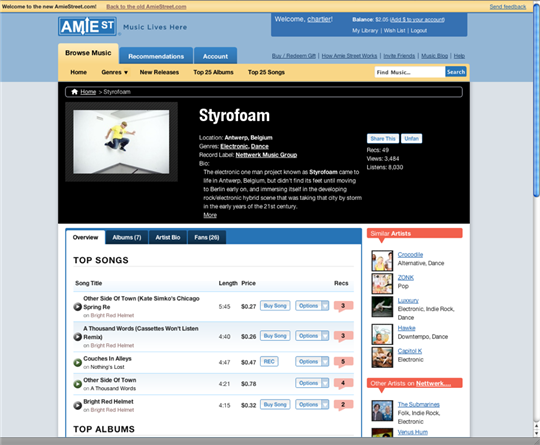
Task: Toggle the Unfan button
Action: [412, 138]
